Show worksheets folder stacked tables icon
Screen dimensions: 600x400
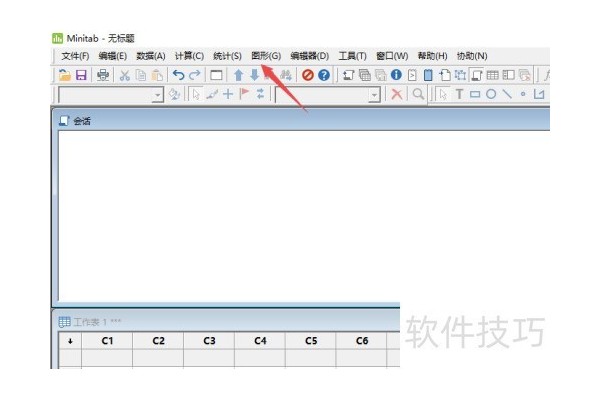(x=365, y=75)
